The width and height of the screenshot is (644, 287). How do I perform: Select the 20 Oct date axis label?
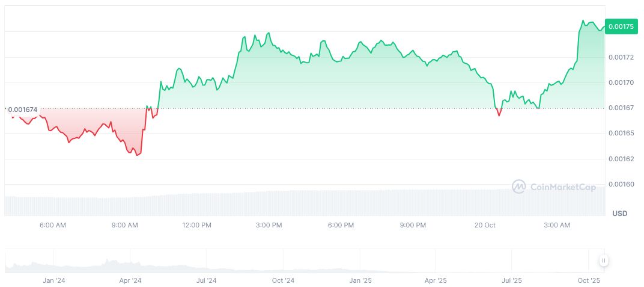[484, 225]
